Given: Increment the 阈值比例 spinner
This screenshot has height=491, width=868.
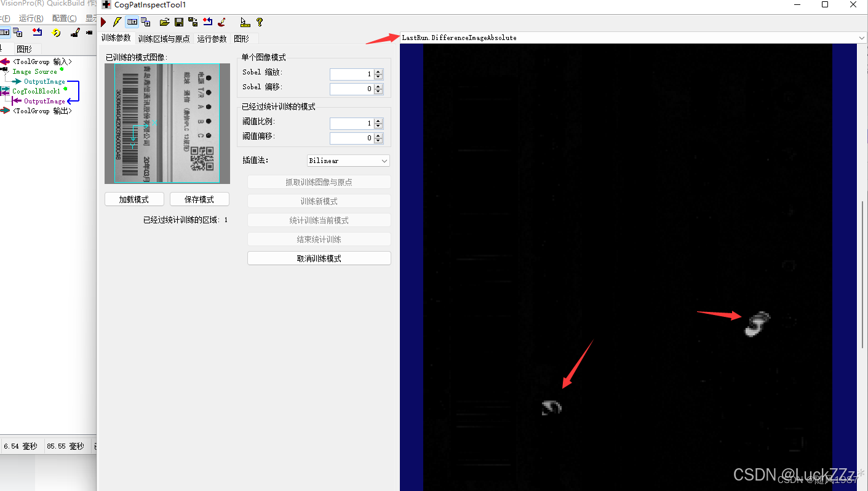Looking at the screenshot, I should (x=378, y=121).
